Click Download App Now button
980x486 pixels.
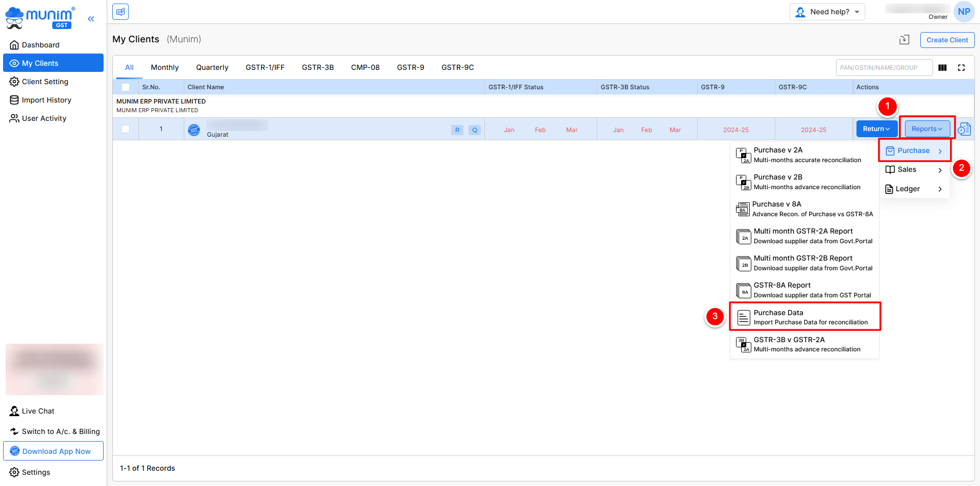click(54, 451)
